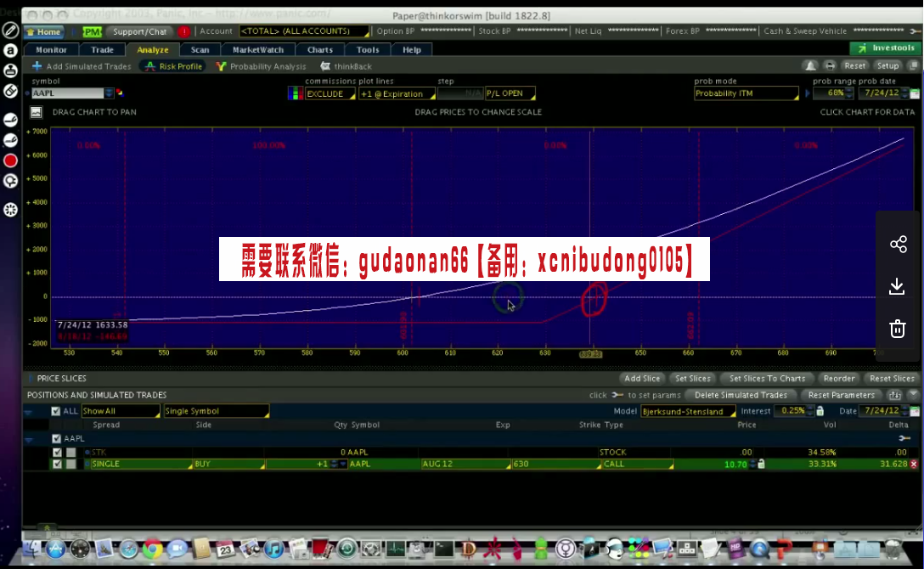Image resolution: width=924 pixels, height=569 pixels.
Task: Toggle the AAPL group checkbox
Action: 57,439
